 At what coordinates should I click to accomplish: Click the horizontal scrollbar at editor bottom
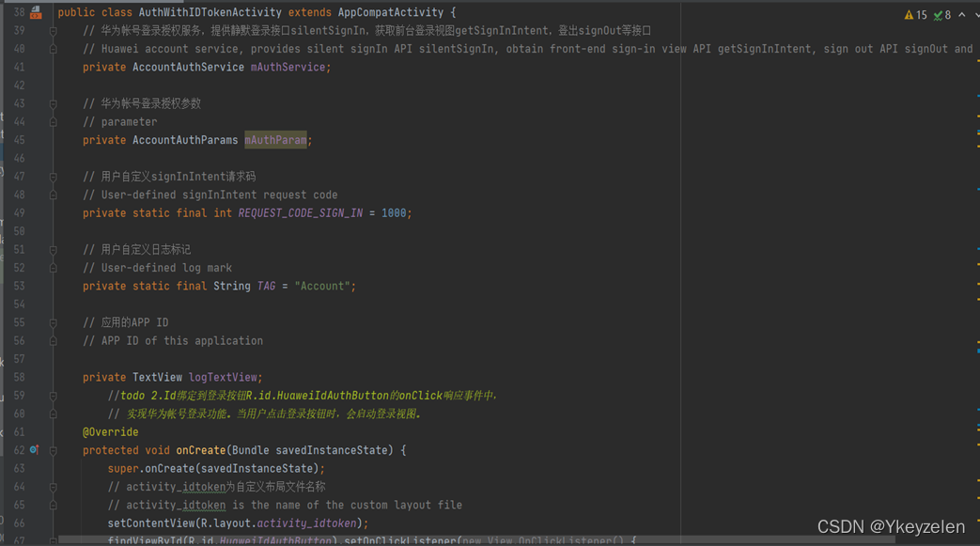476,539
